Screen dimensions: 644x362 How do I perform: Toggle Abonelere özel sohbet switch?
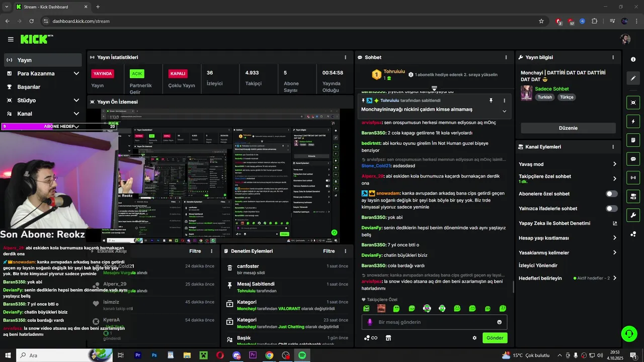click(x=611, y=194)
